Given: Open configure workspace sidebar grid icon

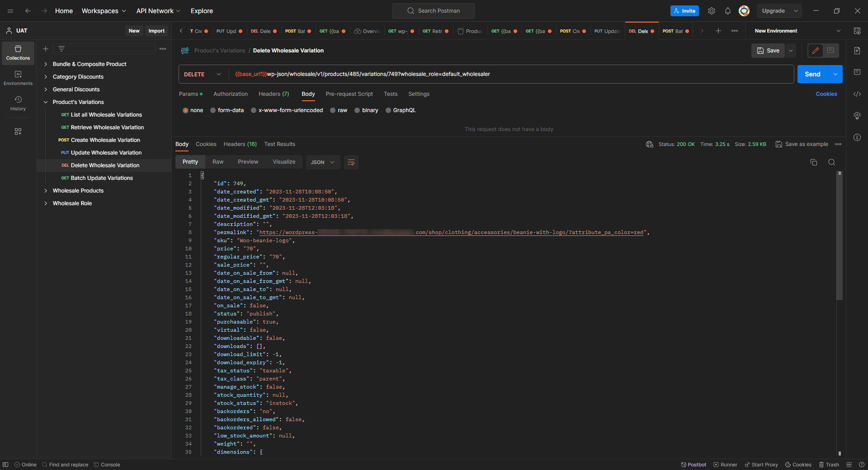Looking at the screenshot, I should tap(18, 132).
